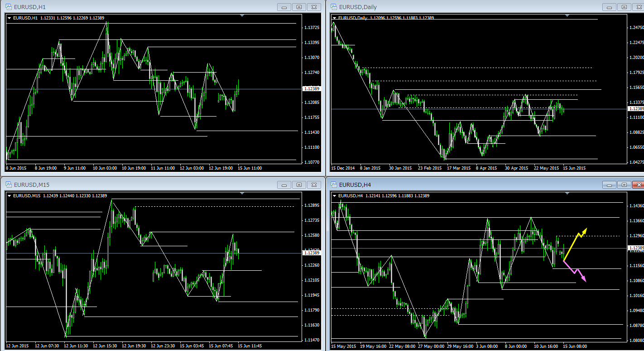Image resolution: width=644 pixels, height=351 pixels.
Task: Click the 1.12389 price label on H1 chart
Action: point(312,89)
